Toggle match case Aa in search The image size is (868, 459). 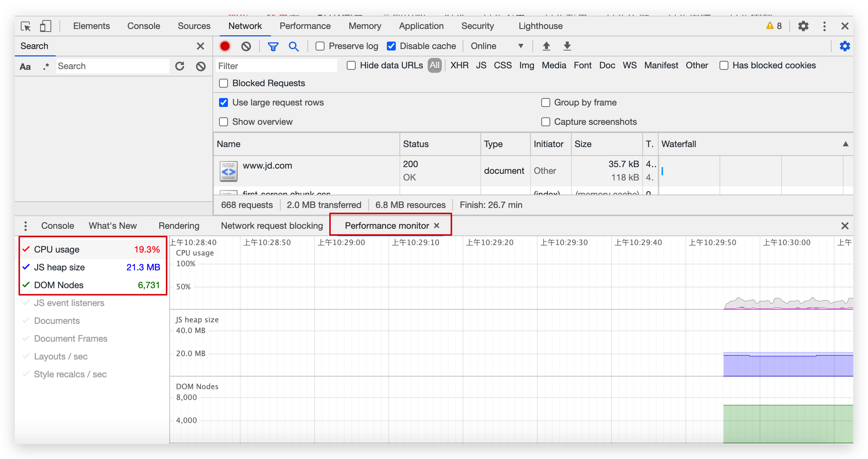coord(25,66)
